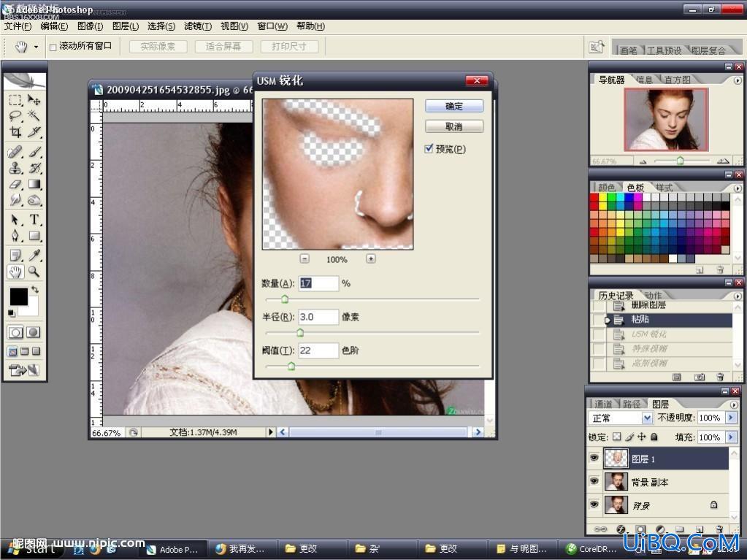Screen dimensions: 747x560
Task: Click the 半径 radius value field
Action: pos(318,317)
